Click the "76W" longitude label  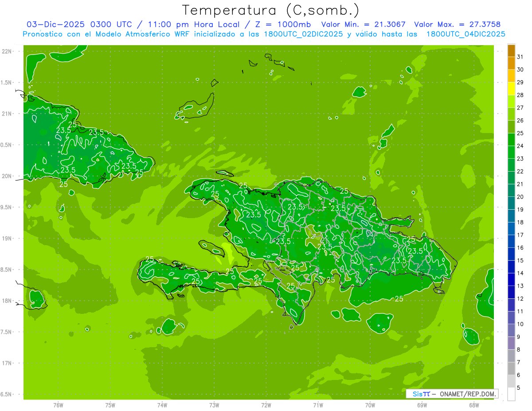click(58, 405)
